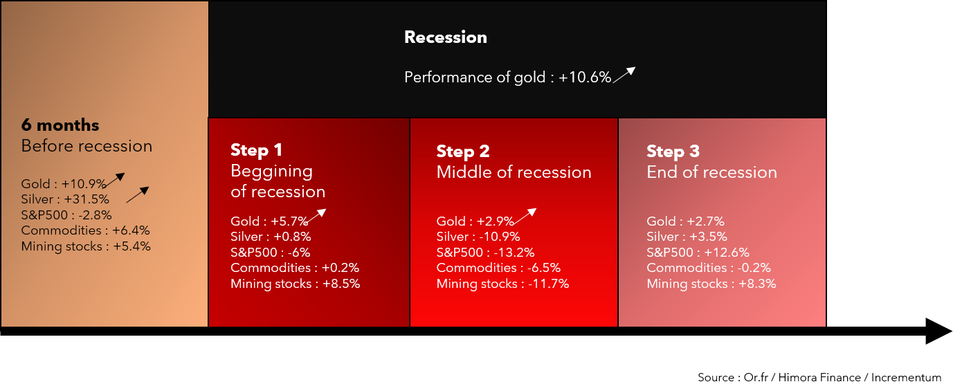Click the white Recession heading

pyautogui.click(x=446, y=37)
